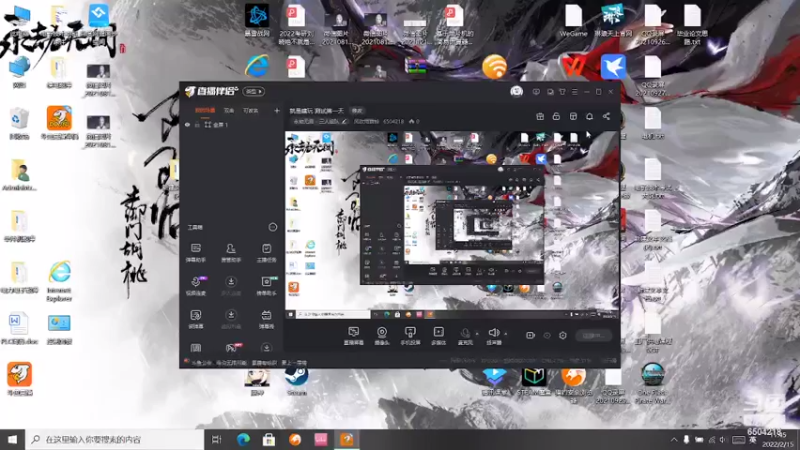This screenshot has height=450, width=800.
Task: Click the package box icon above preview
Action: 573,116
